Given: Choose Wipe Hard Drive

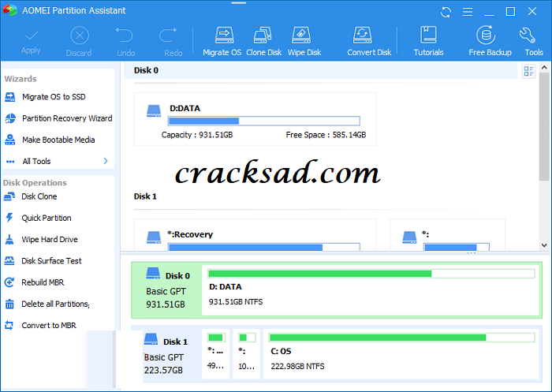Looking at the screenshot, I should click(x=50, y=240).
